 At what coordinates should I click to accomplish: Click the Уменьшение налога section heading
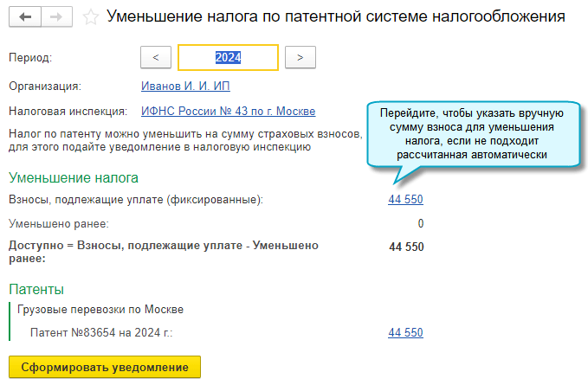click(x=74, y=177)
